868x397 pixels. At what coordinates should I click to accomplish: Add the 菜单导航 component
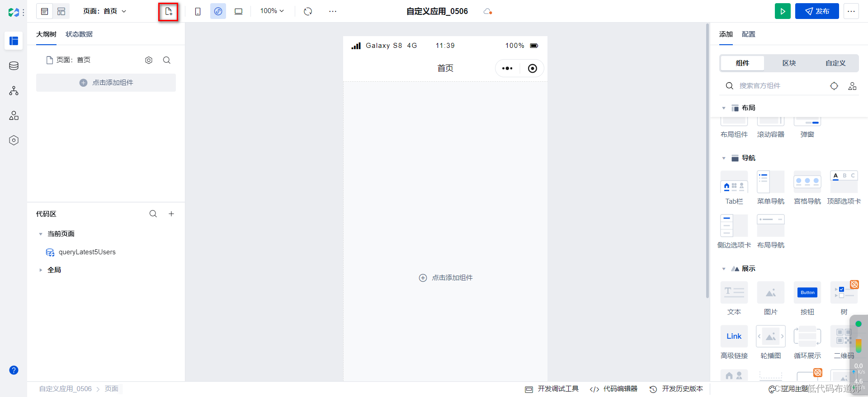[x=771, y=187]
